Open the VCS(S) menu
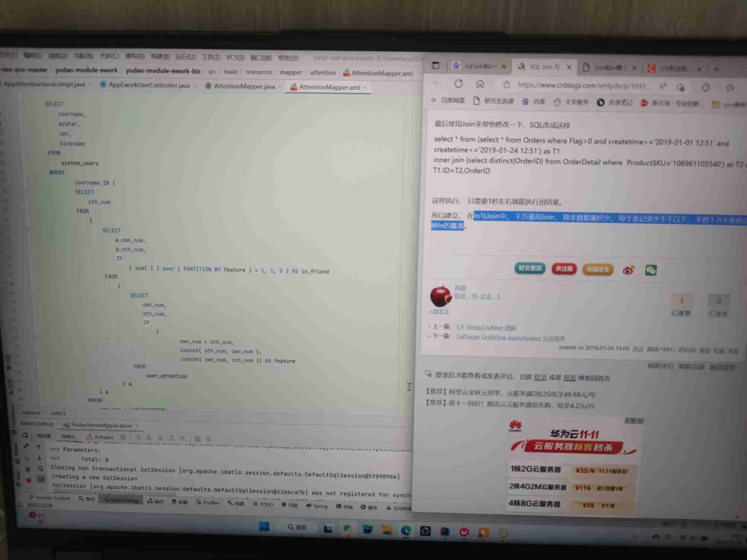This screenshot has height=560, width=747. 235,58
